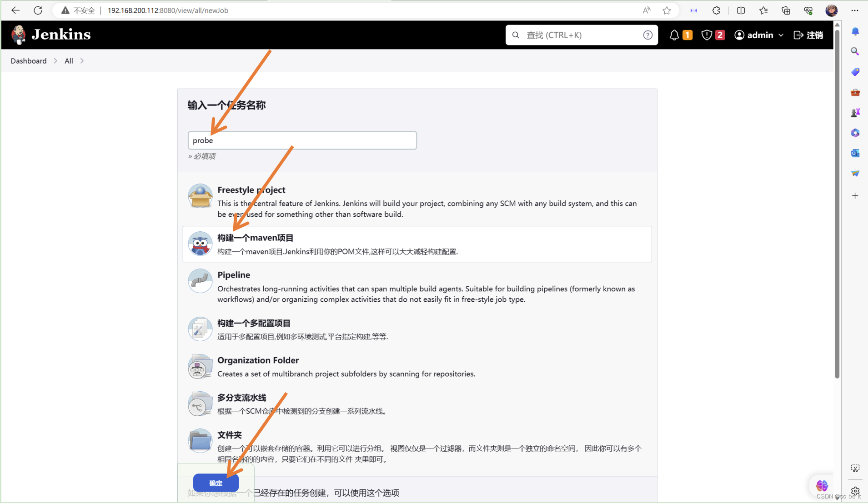The image size is (868, 503).
Task: Select the maven project icon
Action: click(200, 244)
